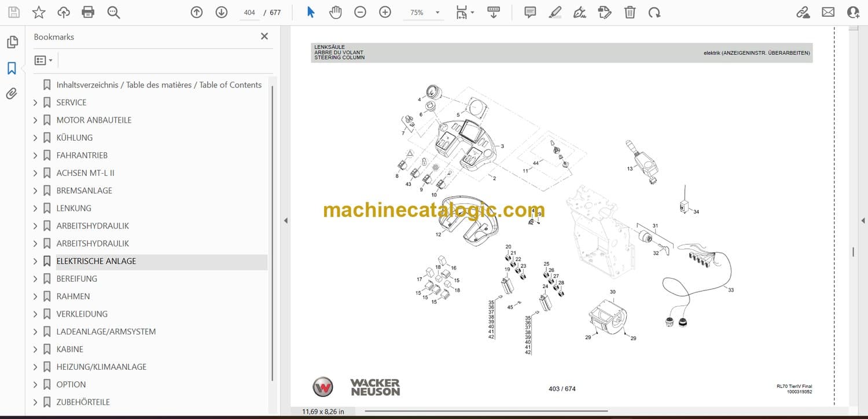This screenshot has width=868, height=419.
Task: Zoom out with the minus circle icon
Action: click(x=361, y=12)
